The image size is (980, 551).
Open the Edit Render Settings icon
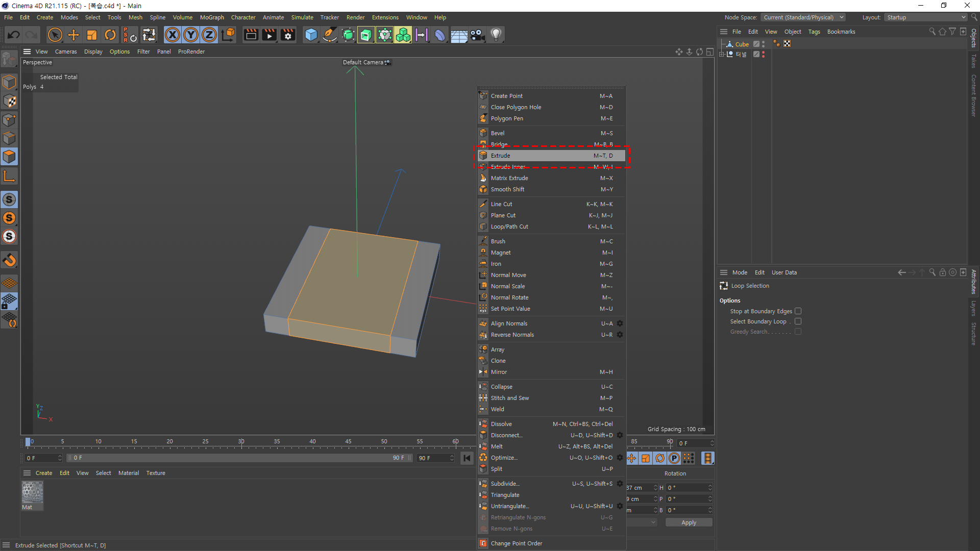click(x=288, y=35)
